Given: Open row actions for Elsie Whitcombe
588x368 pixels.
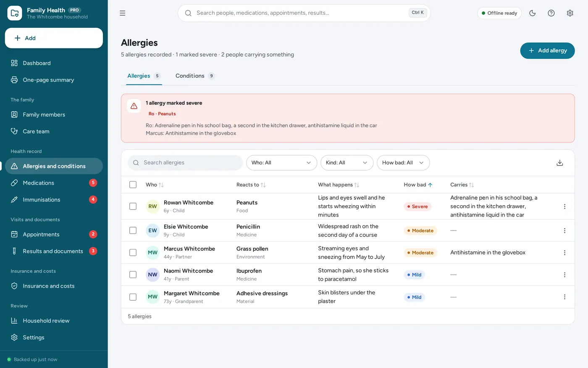Looking at the screenshot, I should tap(564, 230).
